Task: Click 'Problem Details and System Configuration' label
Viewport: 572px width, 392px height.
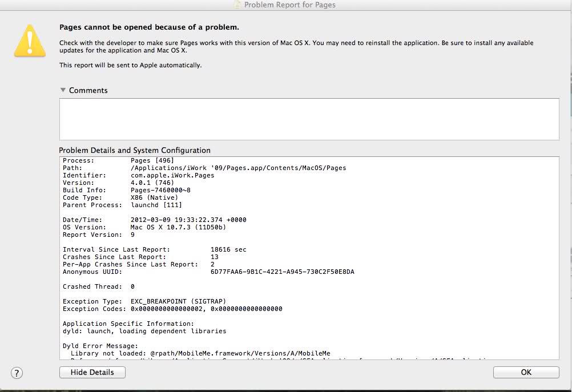Action: [135, 150]
